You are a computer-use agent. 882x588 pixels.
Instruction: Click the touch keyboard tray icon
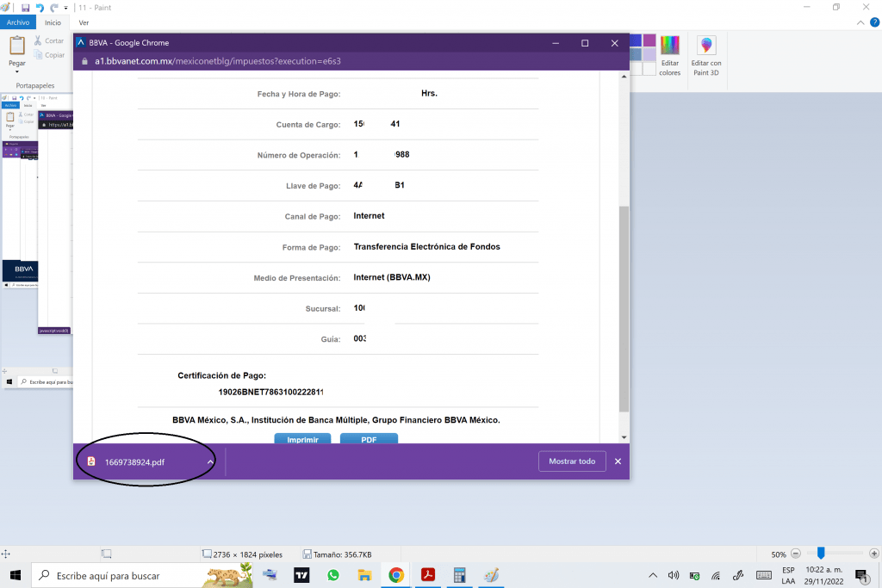click(764, 575)
